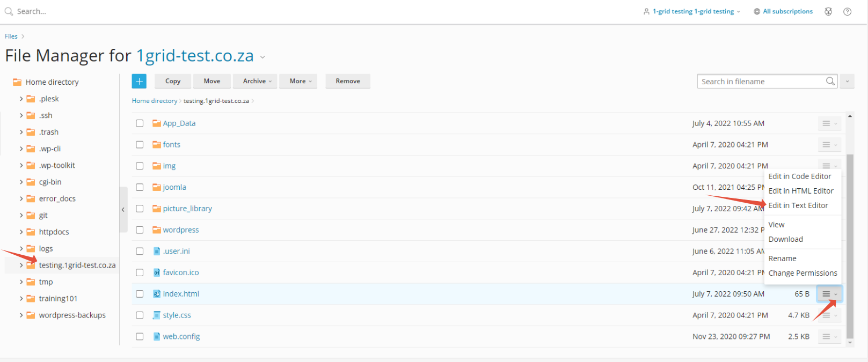
Task: Click the wordpress folder icon in list
Action: click(157, 230)
